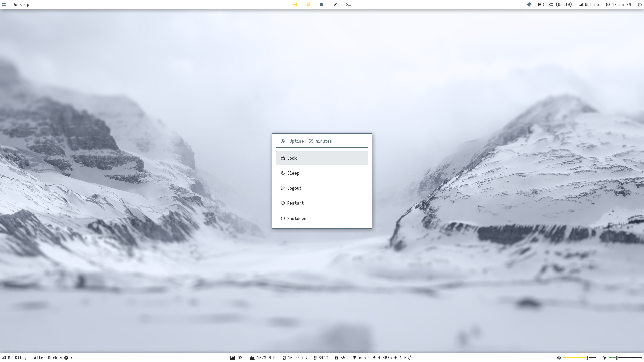644x362 pixels.
Task: Choose Sleep from the power menu
Action: [322, 173]
